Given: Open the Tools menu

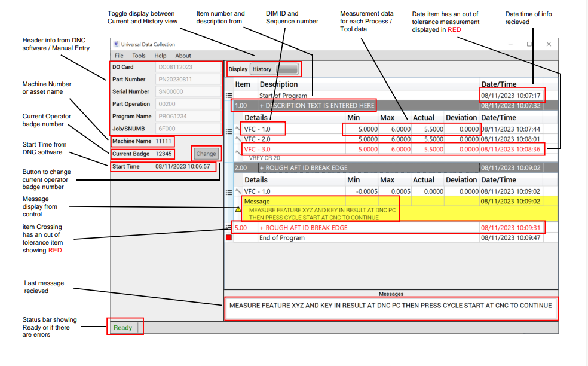Looking at the screenshot, I should [x=139, y=56].
